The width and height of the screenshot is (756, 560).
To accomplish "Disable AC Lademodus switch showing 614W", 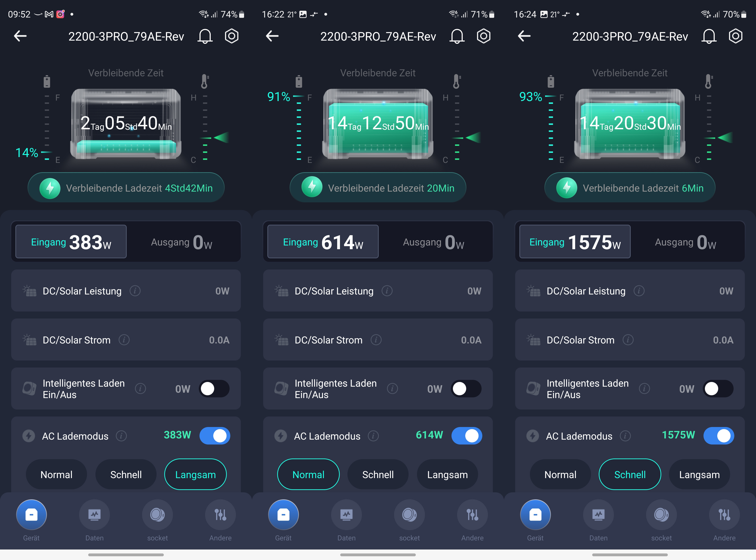I will (466, 436).
